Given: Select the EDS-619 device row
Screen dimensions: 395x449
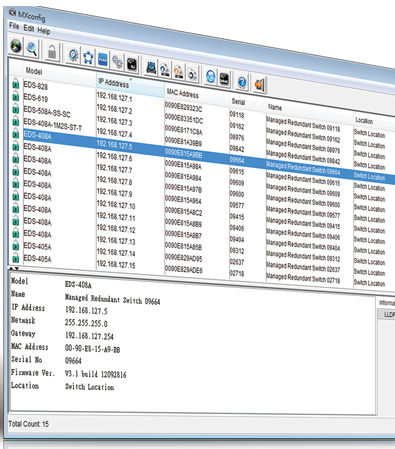Looking at the screenshot, I should click(36, 98).
